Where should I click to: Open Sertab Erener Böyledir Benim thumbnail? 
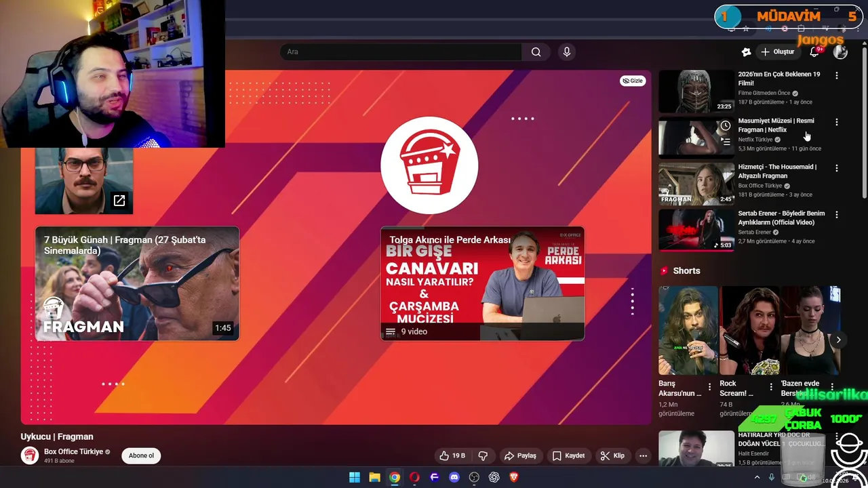[x=696, y=230]
